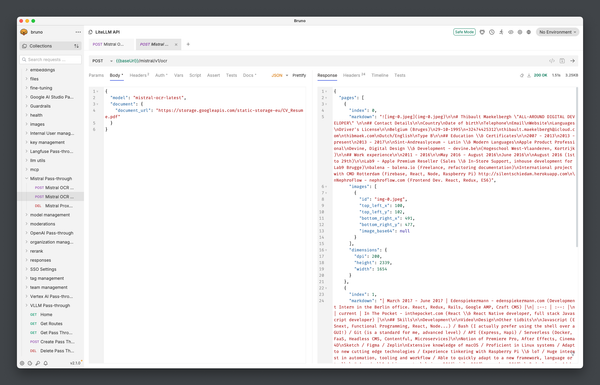Screen dimensions: 600x385
Task: Collapse the Mistral Pass-through folder
Action: (51, 179)
